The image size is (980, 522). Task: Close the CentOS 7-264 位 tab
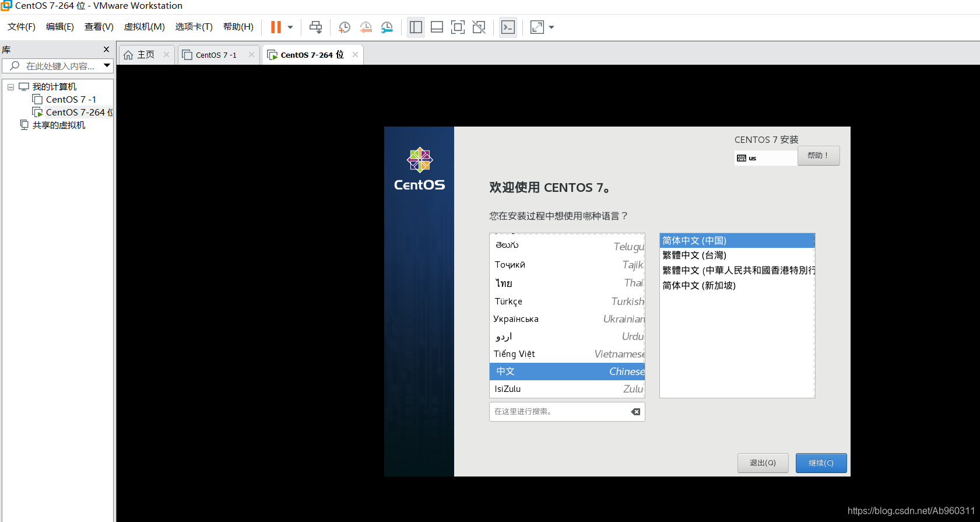click(x=355, y=54)
